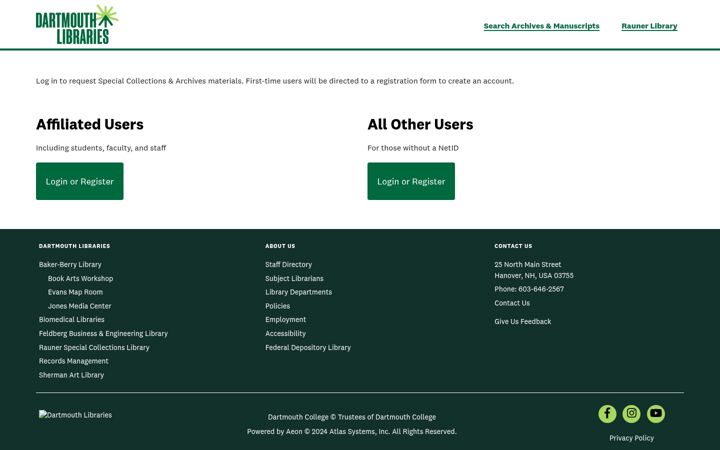Visit Records Management link

click(73, 361)
